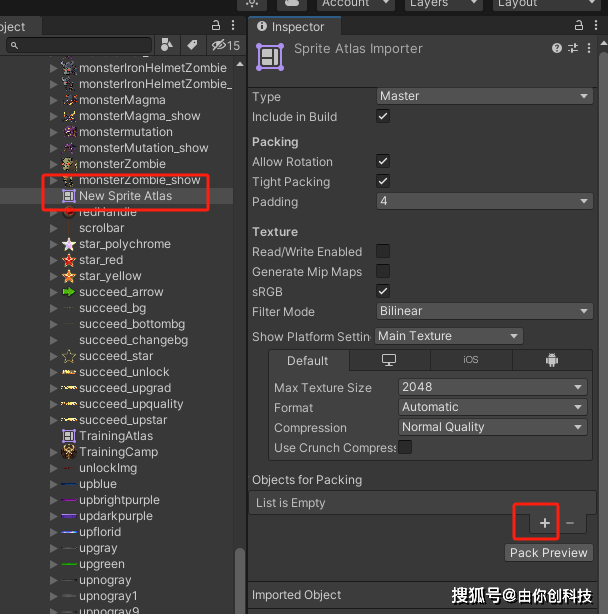
Task: Click the star_yellow sprite icon
Action: pos(69,276)
